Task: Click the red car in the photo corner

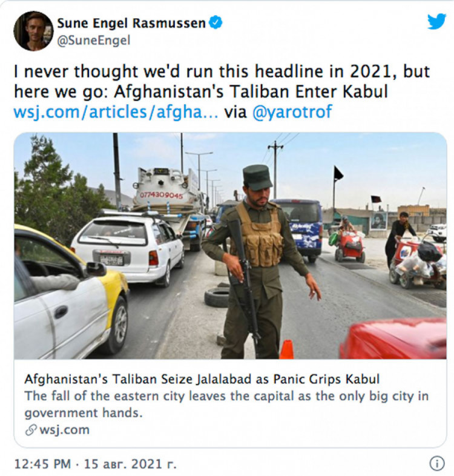Action: pos(393,339)
